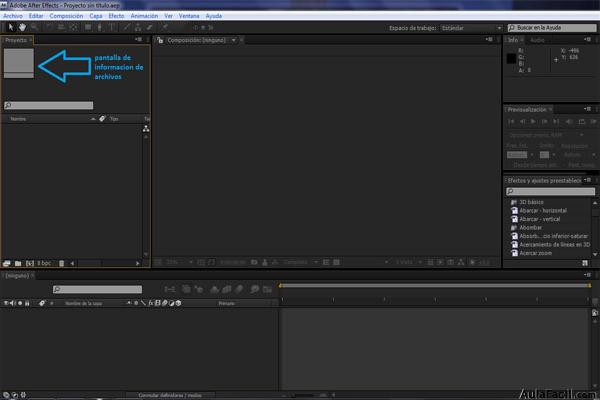This screenshot has height=400, width=600.
Task: Switch to the Audio tab
Action: 537,40
